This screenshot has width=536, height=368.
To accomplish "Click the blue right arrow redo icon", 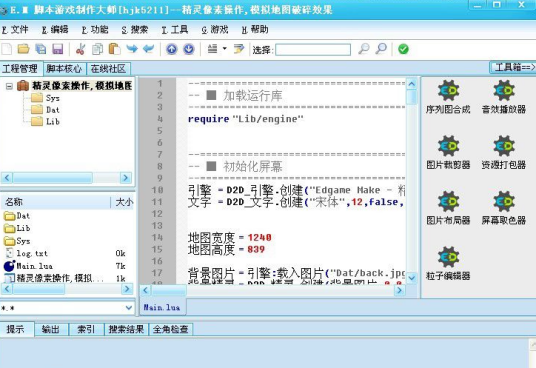I will (132, 49).
